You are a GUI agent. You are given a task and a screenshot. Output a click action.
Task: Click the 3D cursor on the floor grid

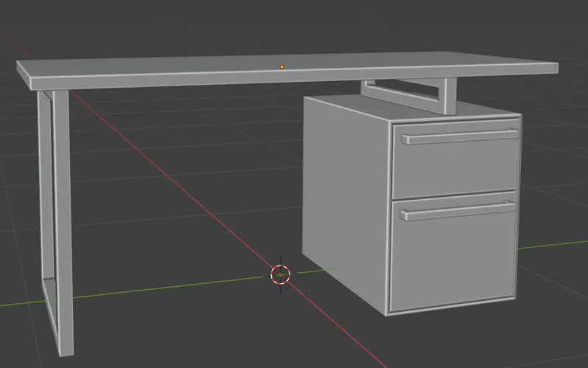(x=281, y=275)
